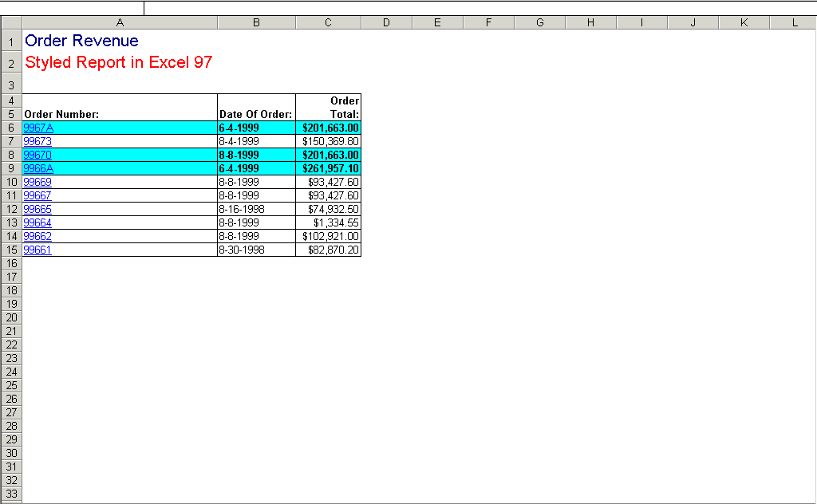Image resolution: width=817 pixels, height=504 pixels.
Task: Open order link 9966A
Action: pyautogui.click(x=38, y=169)
